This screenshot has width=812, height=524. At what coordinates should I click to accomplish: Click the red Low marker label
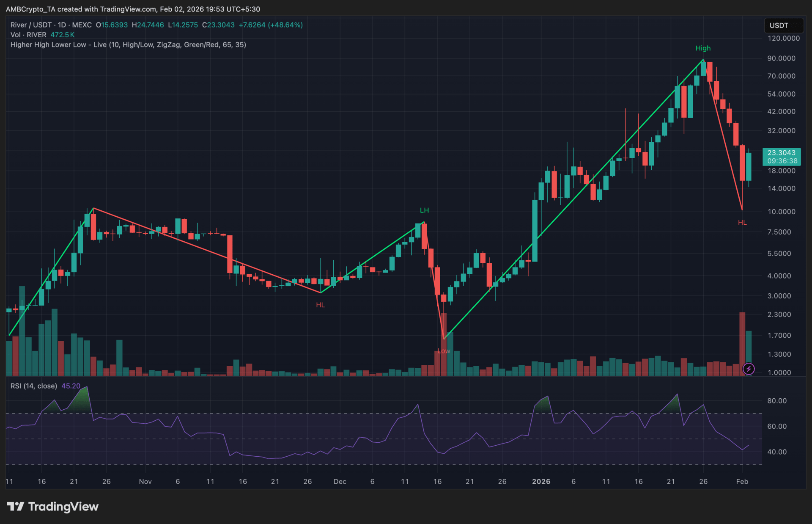point(444,351)
